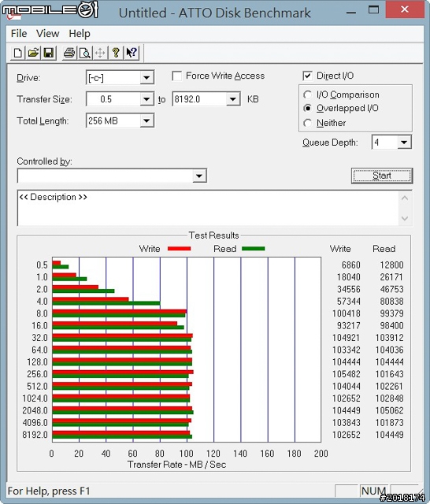
Task: Enable the Force Write Access checkbox
Action: 176,76
